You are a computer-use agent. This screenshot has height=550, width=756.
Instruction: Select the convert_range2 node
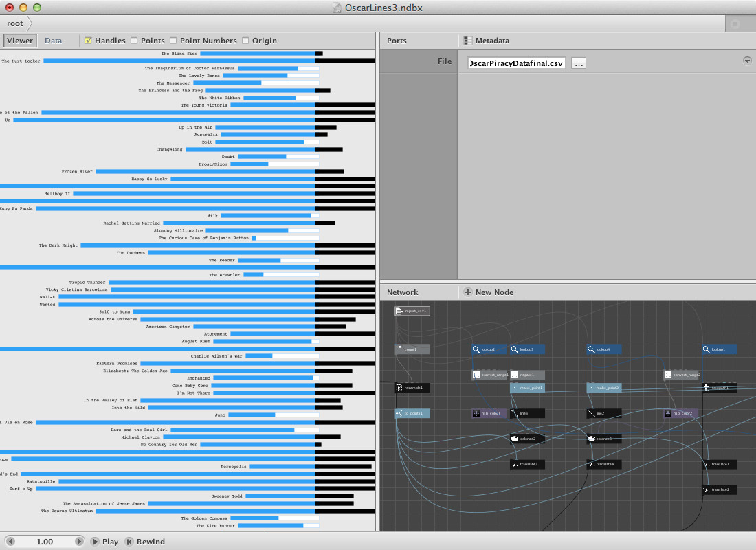tap(681, 375)
